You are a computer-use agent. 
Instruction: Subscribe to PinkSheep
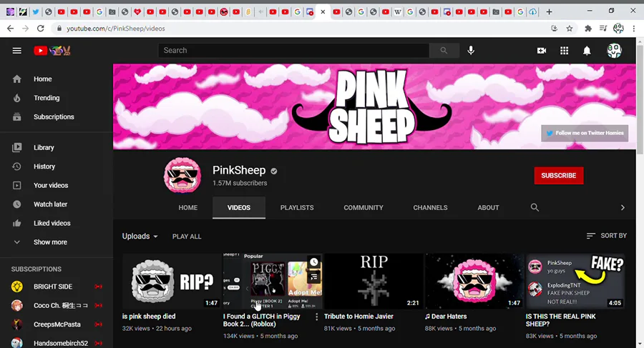[x=559, y=175]
